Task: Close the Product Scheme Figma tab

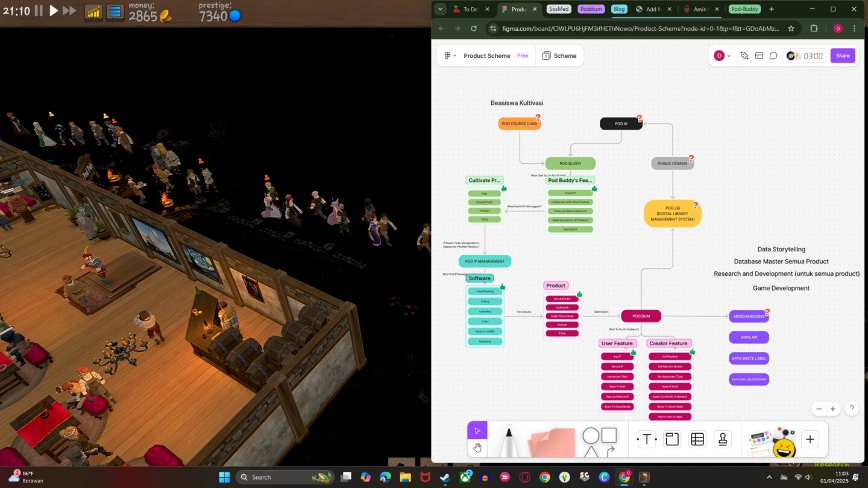Action: pos(534,9)
